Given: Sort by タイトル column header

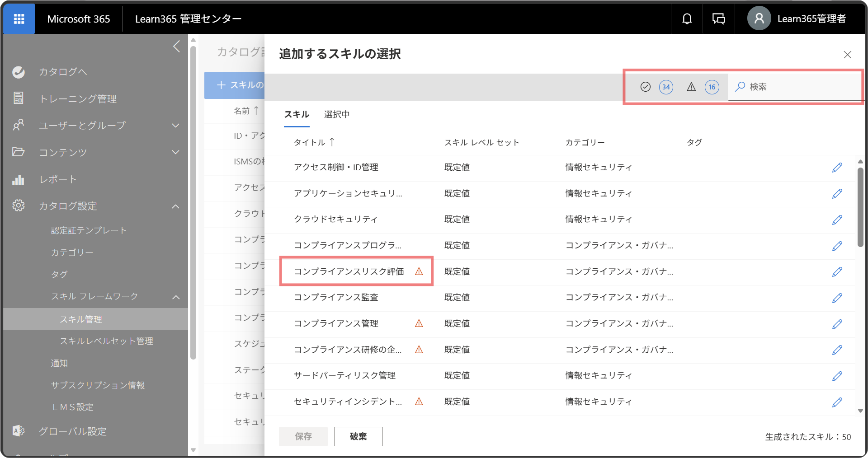Looking at the screenshot, I should (x=314, y=142).
